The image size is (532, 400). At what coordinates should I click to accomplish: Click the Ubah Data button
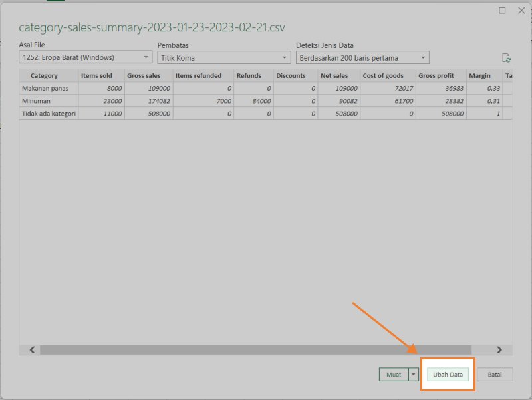coord(448,375)
